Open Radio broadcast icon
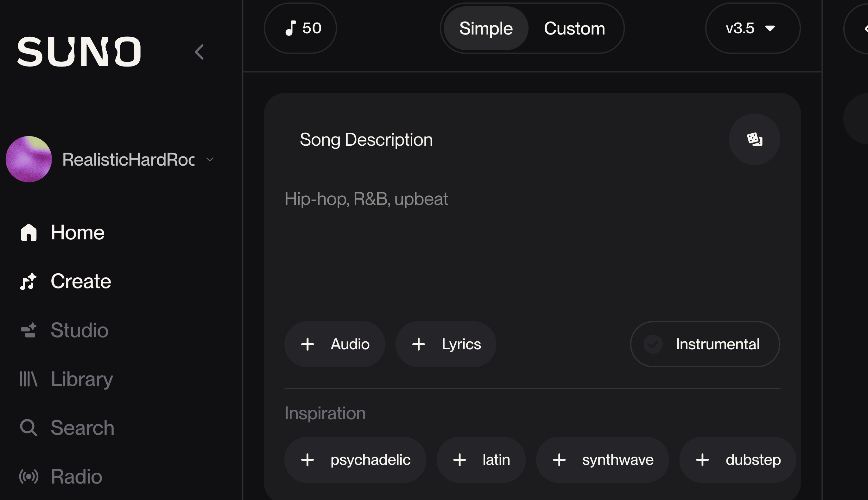The image size is (868, 500). [x=29, y=476]
